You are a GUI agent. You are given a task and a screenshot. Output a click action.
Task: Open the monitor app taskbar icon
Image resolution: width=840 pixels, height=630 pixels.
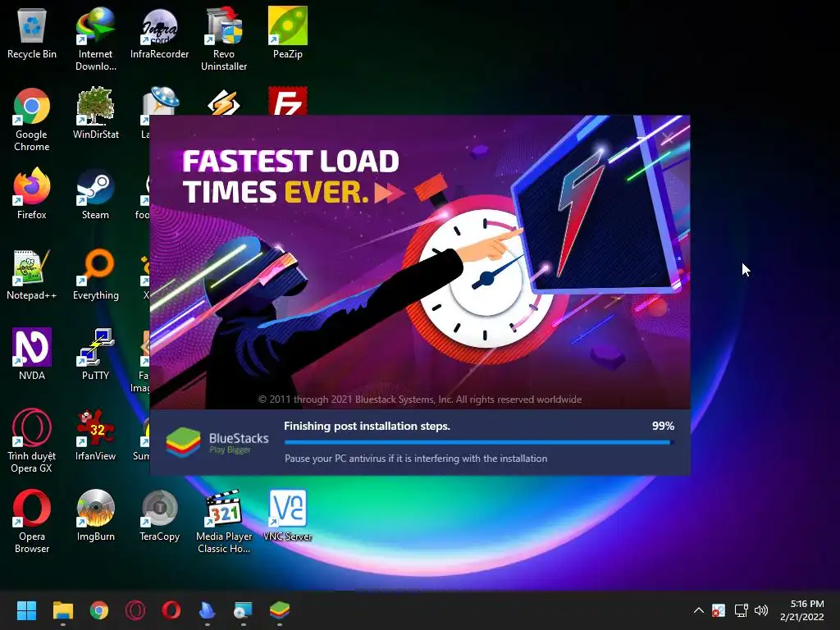tap(243, 610)
